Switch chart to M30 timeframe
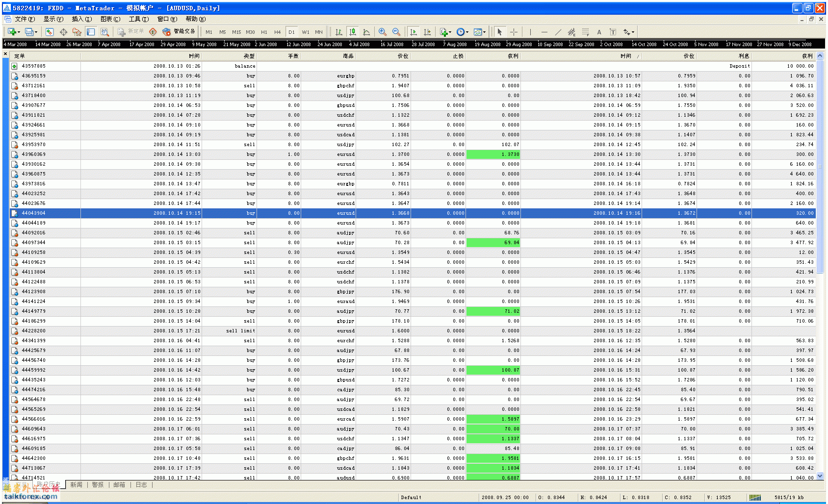 [250, 32]
